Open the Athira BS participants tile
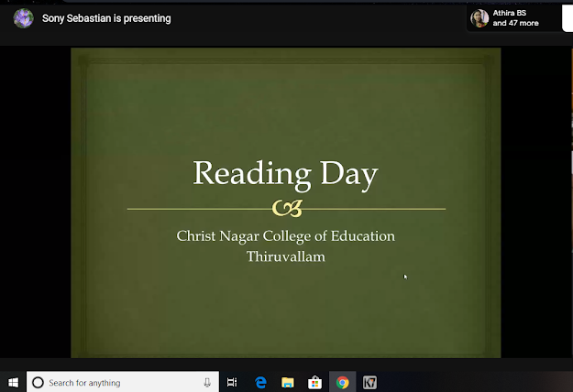Screen dimensions: 573x392 (x=514, y=18)
